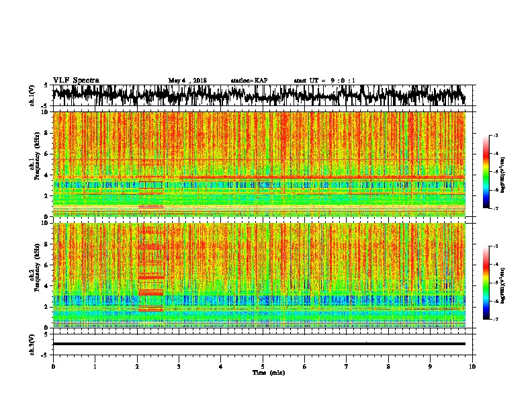Click the "Time (min)" axis label
Image resolution: width=532 pixels, height=411 pixels.
coord(269,373)
